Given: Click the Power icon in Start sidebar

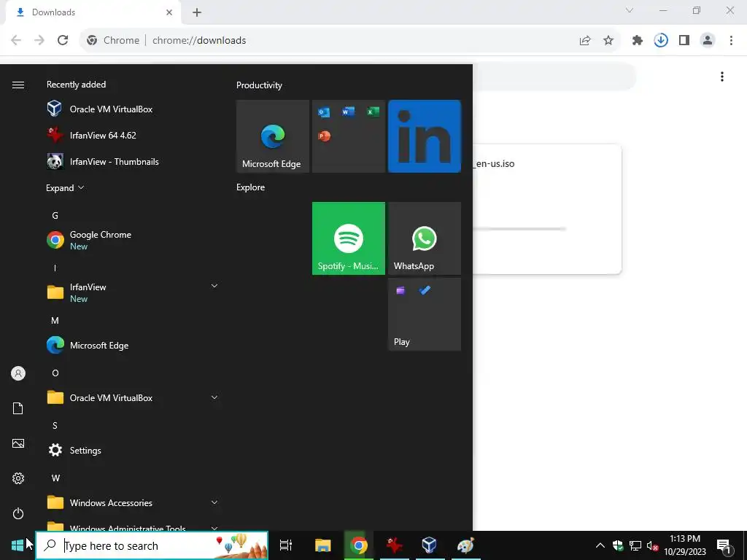Looking at the screenshot, I should 18,513.
